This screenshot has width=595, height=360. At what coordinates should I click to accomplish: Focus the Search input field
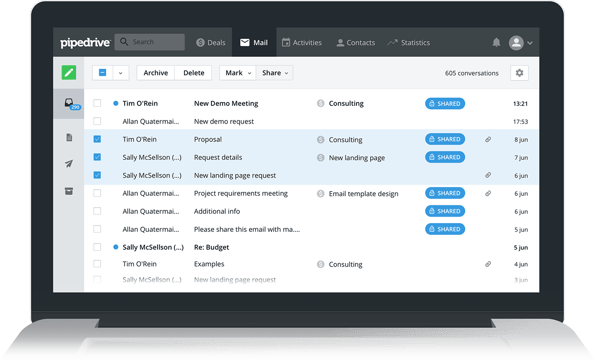click(150, 42)
